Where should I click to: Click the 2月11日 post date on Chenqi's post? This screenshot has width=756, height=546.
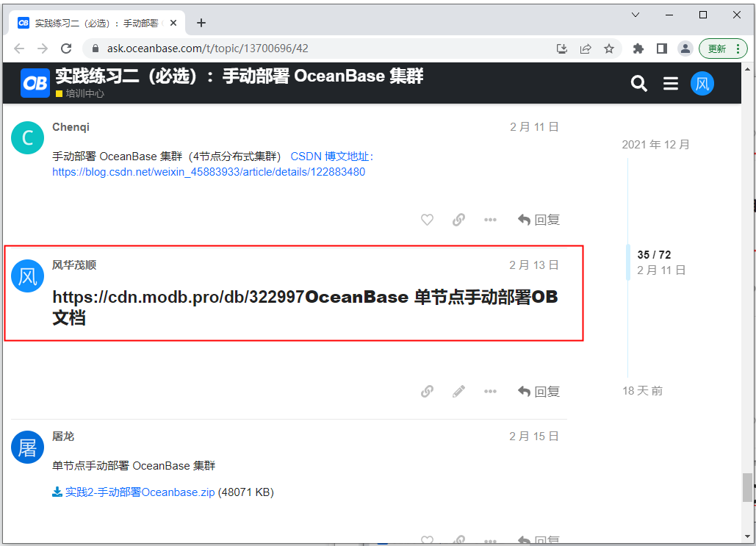[534, 127]
